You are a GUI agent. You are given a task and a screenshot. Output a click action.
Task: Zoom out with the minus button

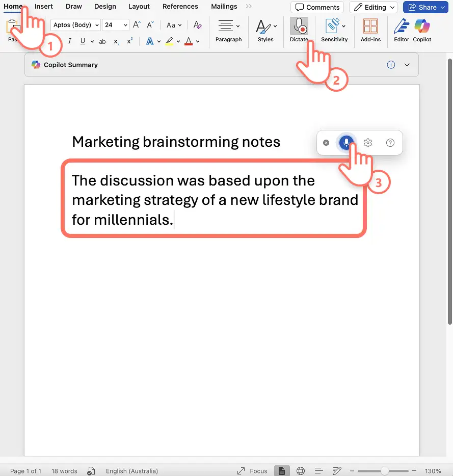pyautogui.click(x=352, y=471)
